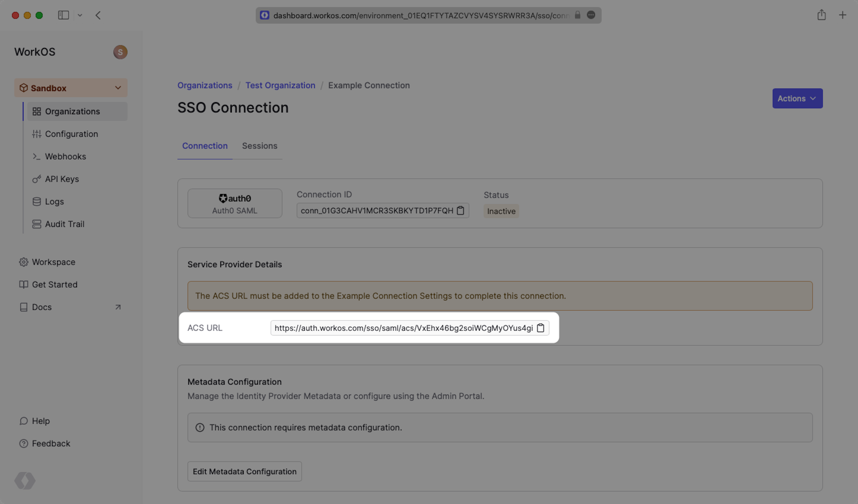The width and height of the screenshot is (858, 504).
Task: Go back with the browser back arrow
Action: coord(98,15)
